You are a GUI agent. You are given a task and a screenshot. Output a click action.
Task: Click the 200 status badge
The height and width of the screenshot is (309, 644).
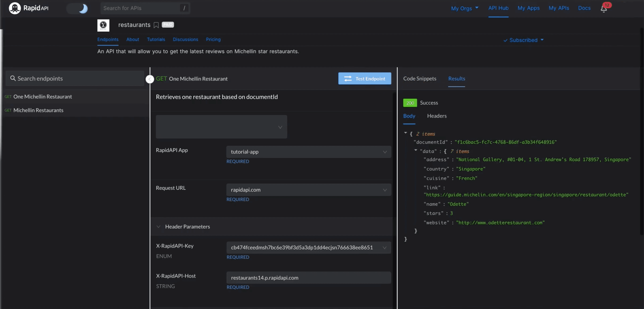click(410, 103)
